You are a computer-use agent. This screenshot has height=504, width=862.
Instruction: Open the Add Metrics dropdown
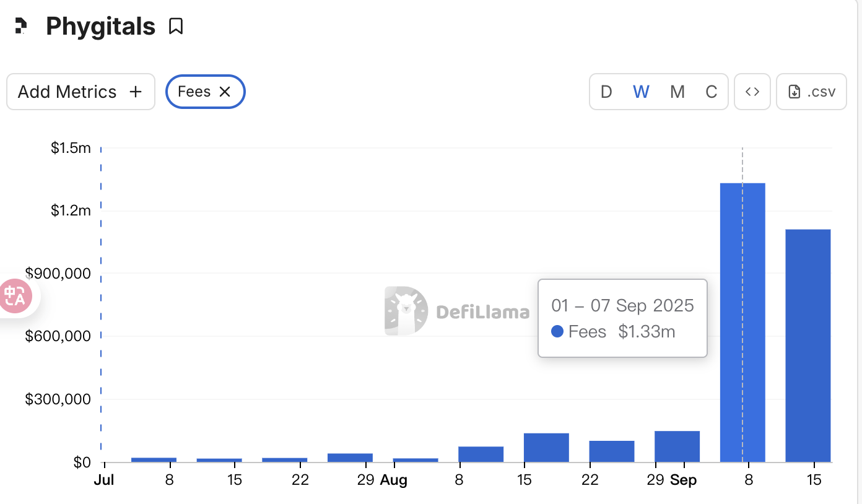click(x=81, y=92)
